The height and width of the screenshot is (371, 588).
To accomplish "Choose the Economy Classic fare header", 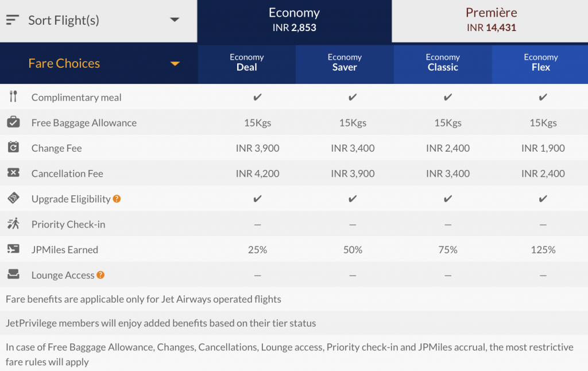I will [443, 63].
